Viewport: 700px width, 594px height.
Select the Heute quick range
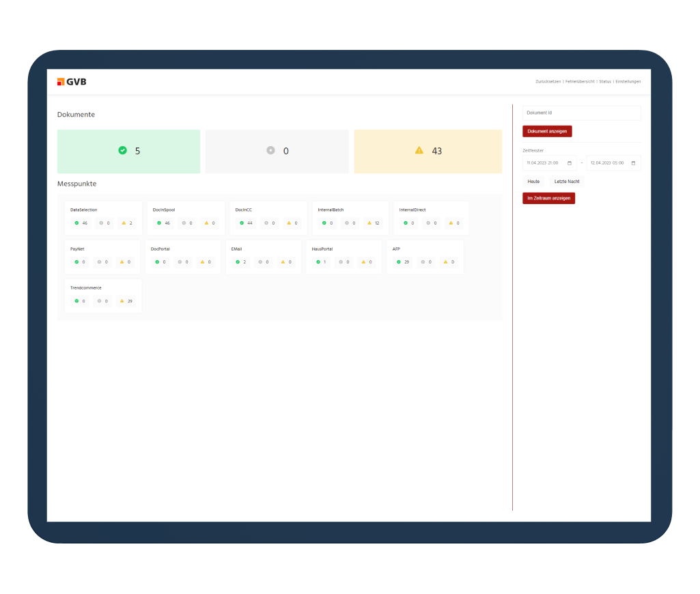click(x=533, y=182)
